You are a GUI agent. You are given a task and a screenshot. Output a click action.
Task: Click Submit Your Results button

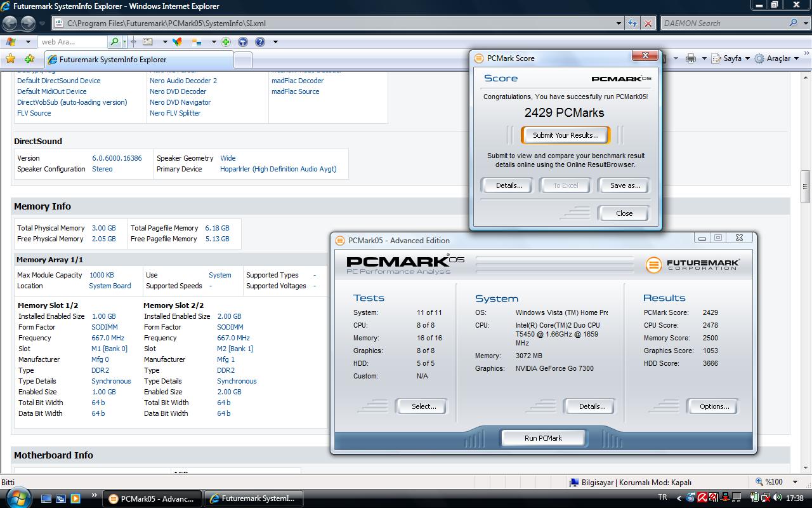tap(565, 135)
